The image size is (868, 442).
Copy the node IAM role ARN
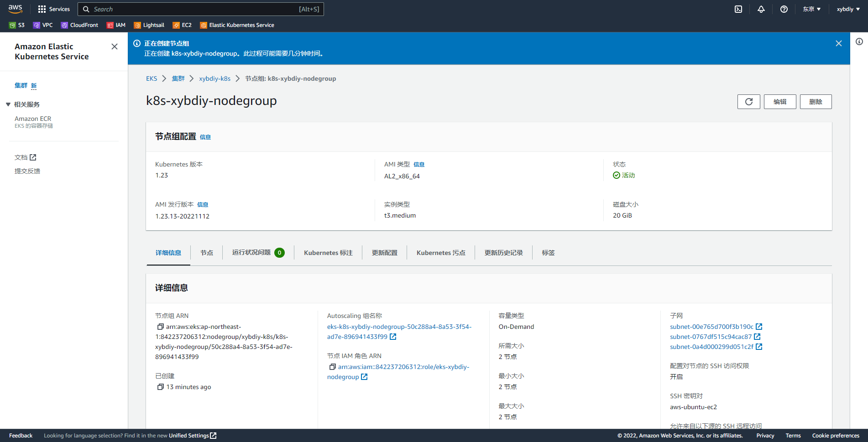(332, 367)
